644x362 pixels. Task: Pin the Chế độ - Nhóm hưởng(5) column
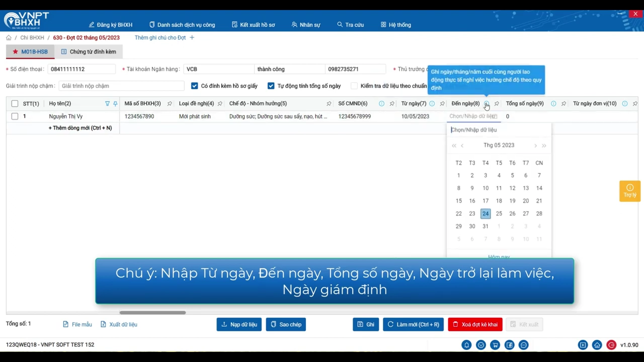pyautogui.click(x=329, y=104)
